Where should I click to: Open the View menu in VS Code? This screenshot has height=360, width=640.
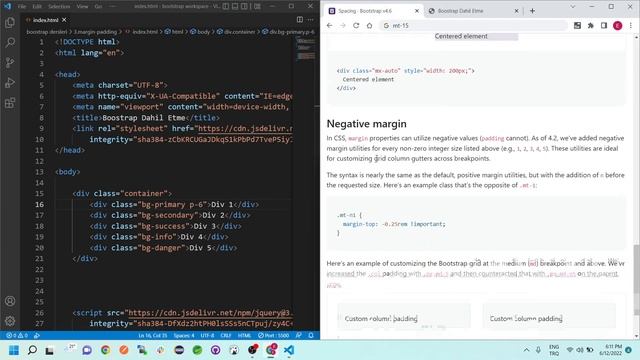[82, 7]
